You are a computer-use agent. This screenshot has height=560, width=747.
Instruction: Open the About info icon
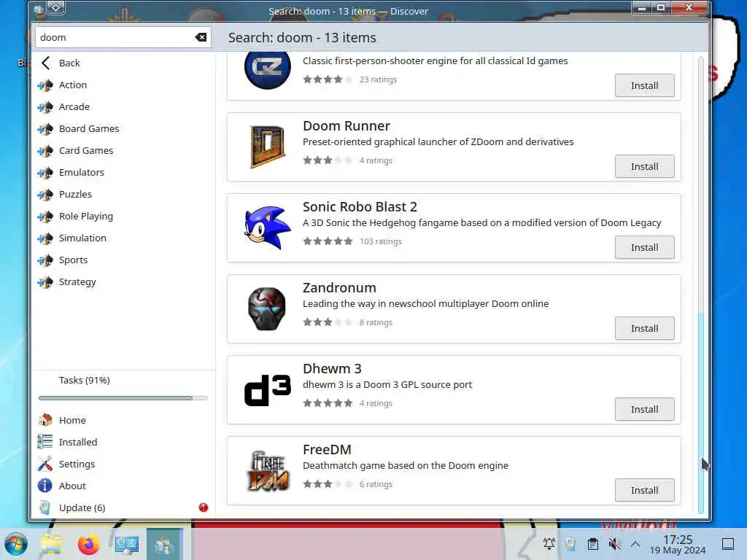click(45, 486)
